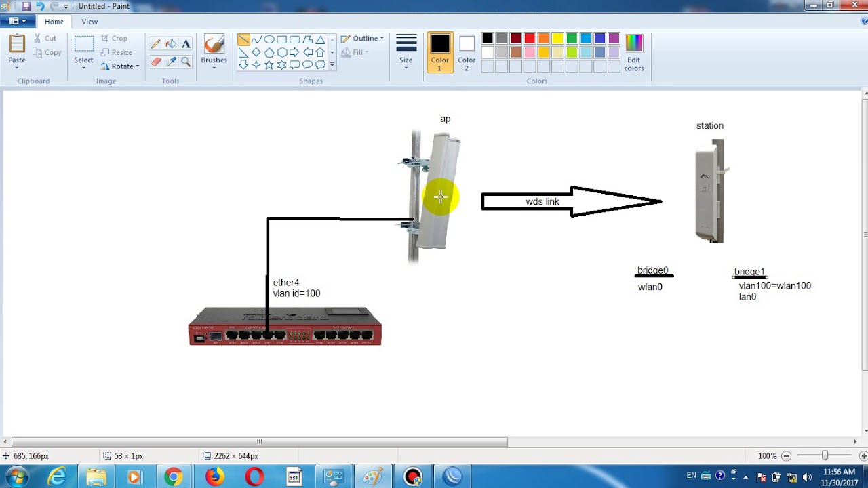
Task: Open the Rotate dropdown
Action: 120,66
